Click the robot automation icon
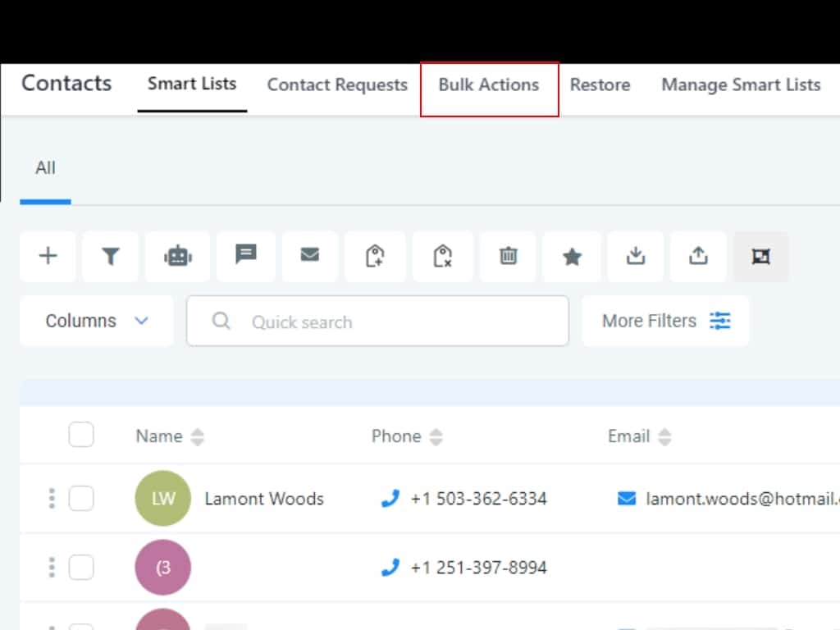This screenshot has height=630, width=840. coord(177,257)
